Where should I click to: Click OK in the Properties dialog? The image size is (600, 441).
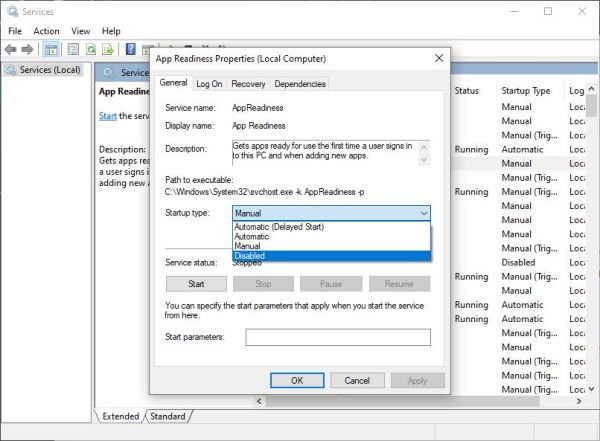coord(297,381)
